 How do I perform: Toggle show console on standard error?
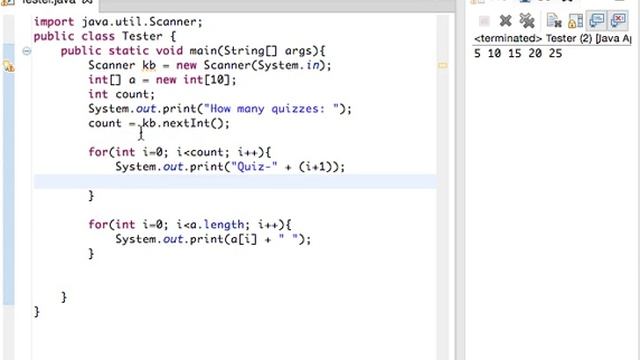[618, 20]
